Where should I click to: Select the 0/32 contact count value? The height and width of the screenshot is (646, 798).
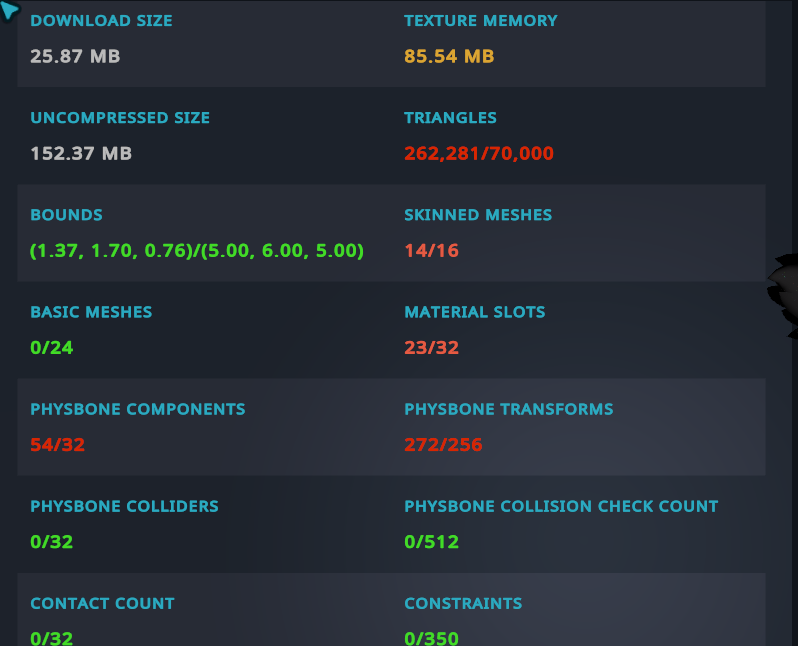point(52,638)
